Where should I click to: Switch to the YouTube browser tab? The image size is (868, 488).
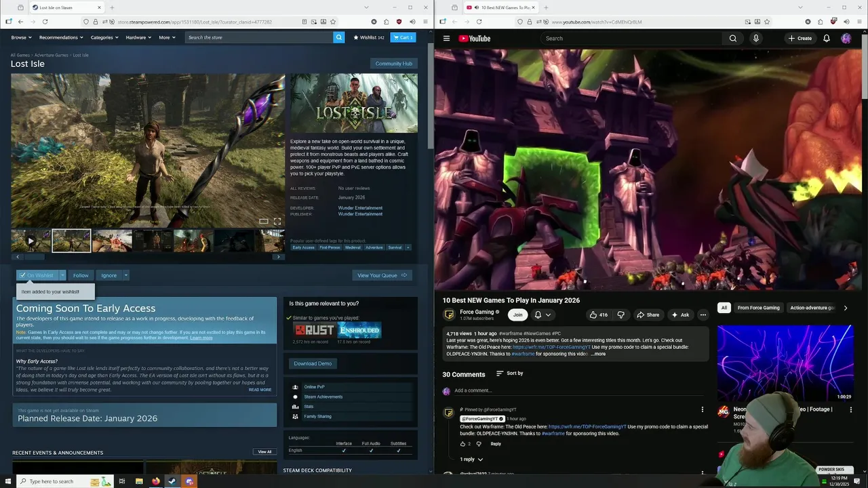click(x=500, y=7)
